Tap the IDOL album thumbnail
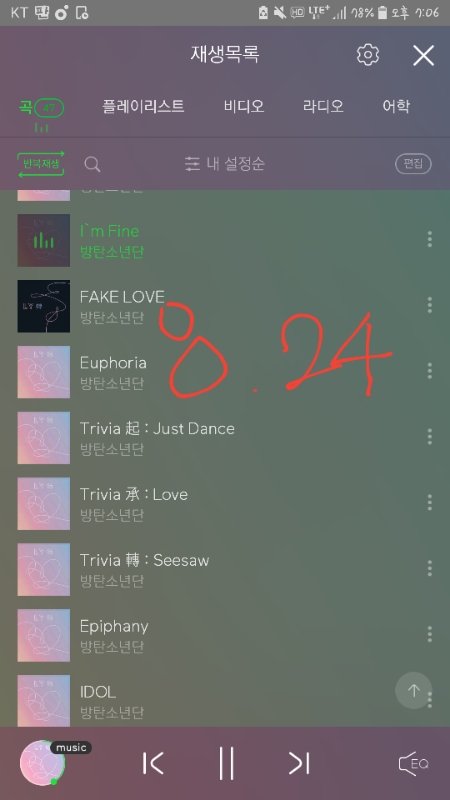The height and width of the screenshot is (800, 450). 44,700
